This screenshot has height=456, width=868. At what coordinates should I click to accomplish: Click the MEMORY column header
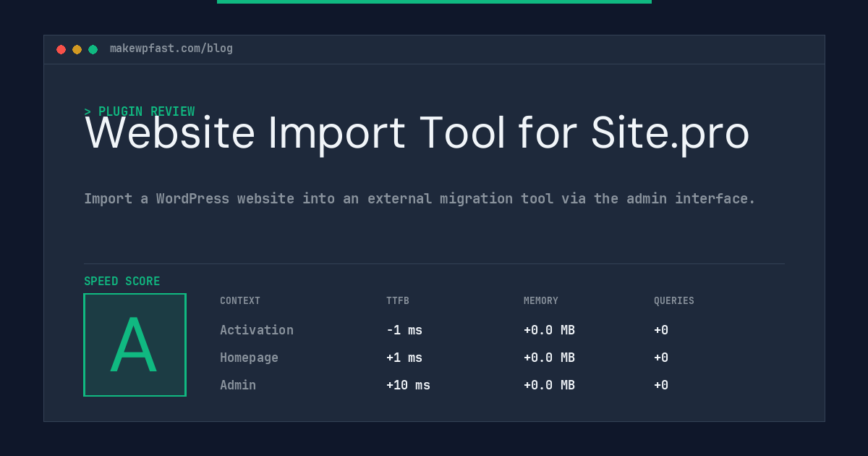point(541,301)
